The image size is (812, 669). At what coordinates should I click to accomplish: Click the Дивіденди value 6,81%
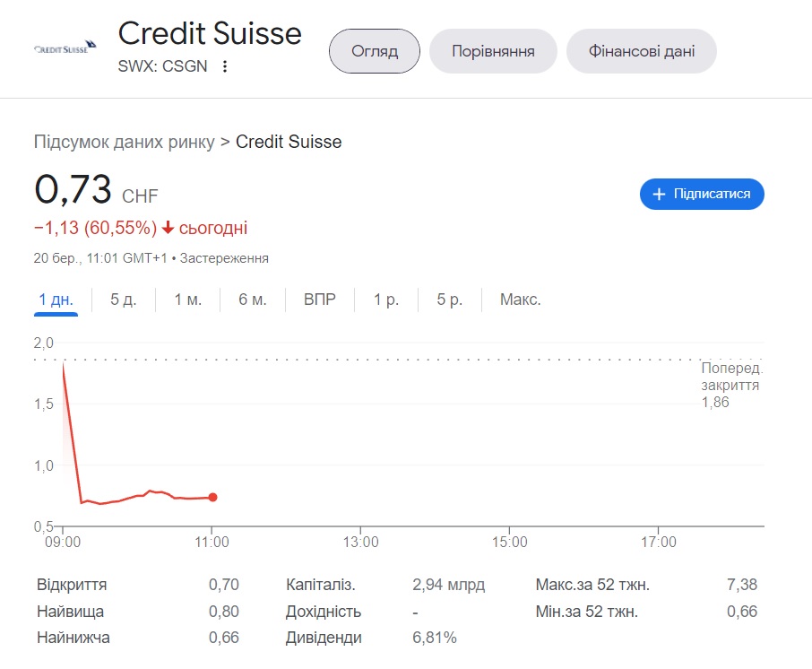coord(435,638)
